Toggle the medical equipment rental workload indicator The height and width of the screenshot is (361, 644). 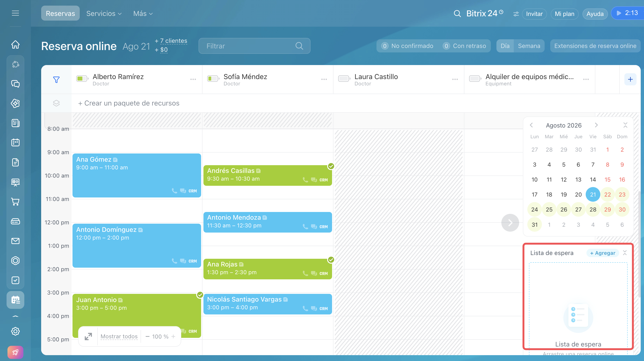(x=475, y=79)
